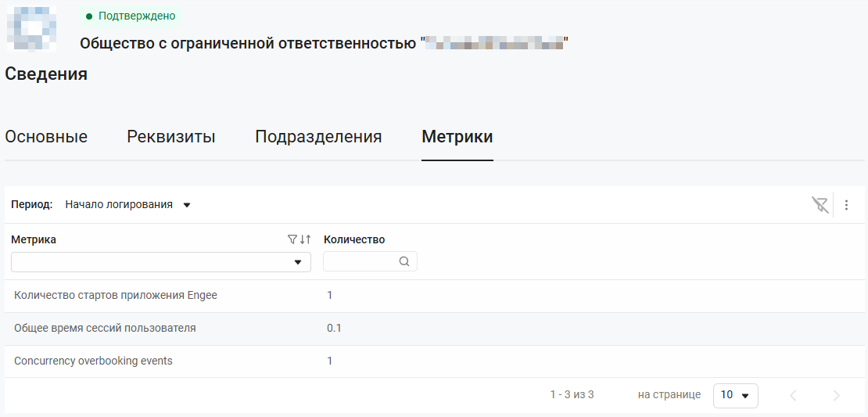Open the Подразделения tab
The height and width of the screenshot is (417, 868).
point(318,137)
